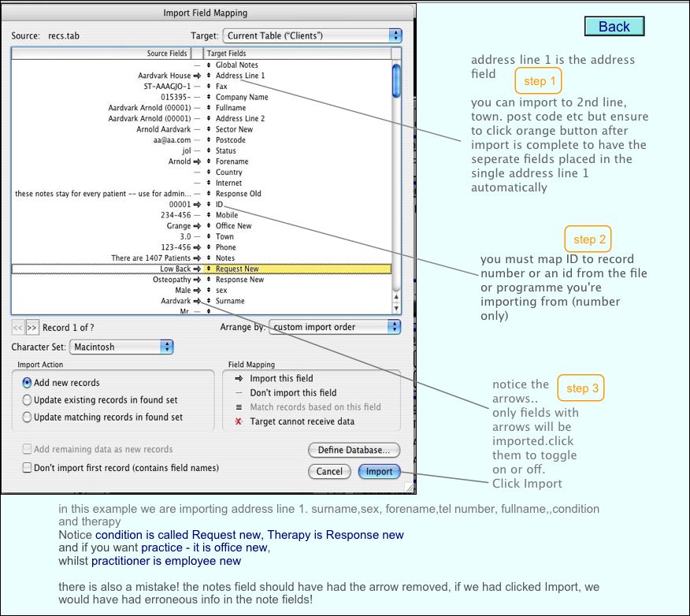Click the reorder handle beside Sector New
The width and height of the screenshot is (690, 616).
point(209,129)
